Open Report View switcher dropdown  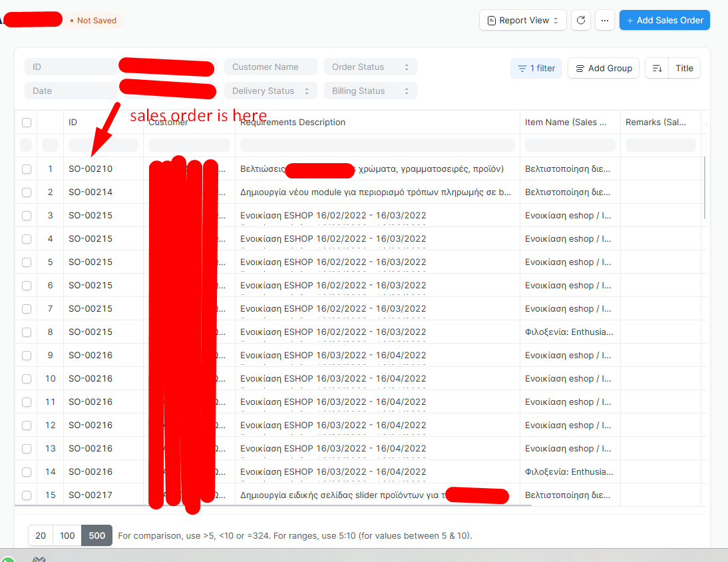523,21
